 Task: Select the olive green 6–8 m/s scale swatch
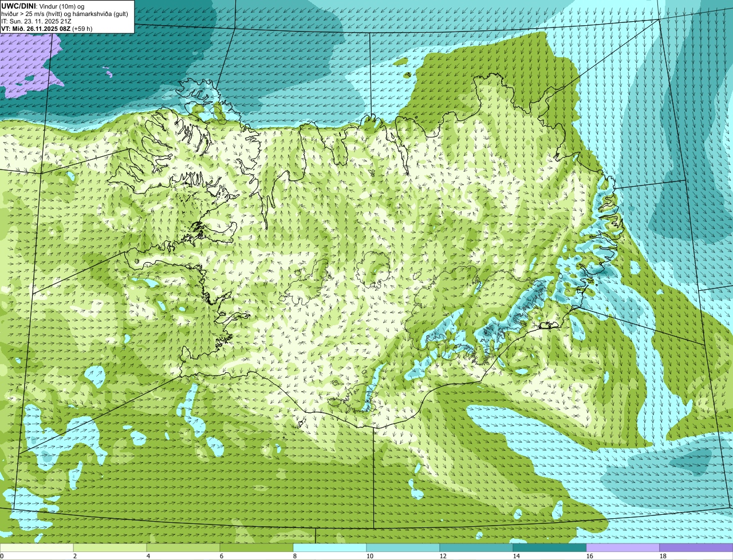tap(257, 548)
